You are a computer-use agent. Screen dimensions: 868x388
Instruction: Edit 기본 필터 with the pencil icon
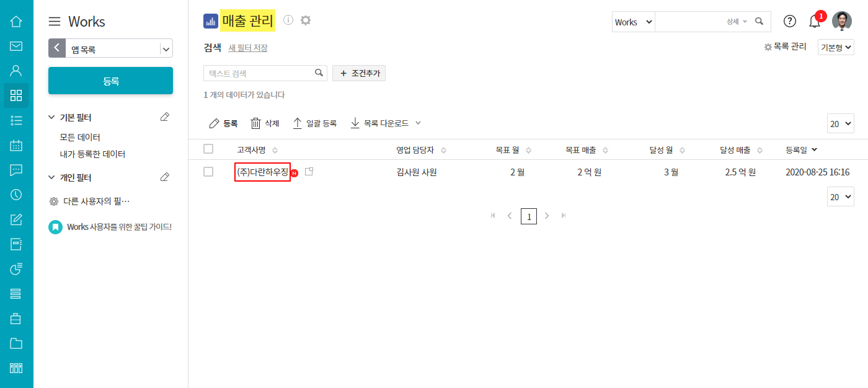pos(165,117)
